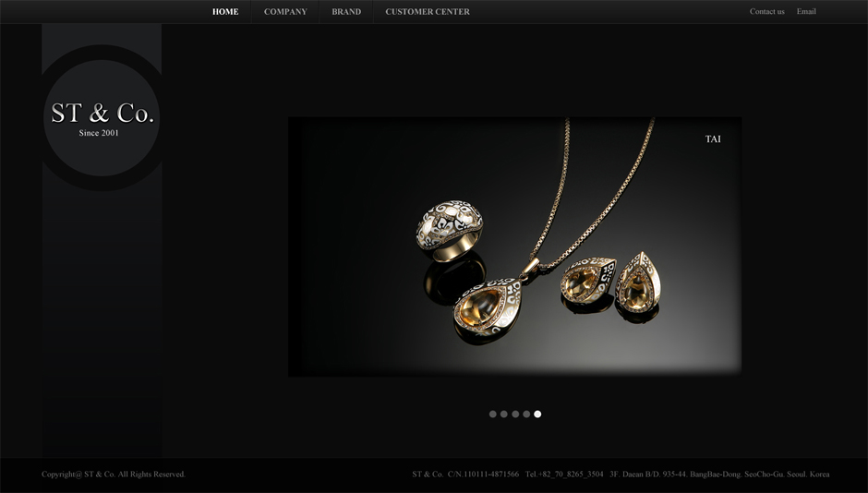Click the Email link in header
Screen dimensions: 868x493
pos(806,12)
